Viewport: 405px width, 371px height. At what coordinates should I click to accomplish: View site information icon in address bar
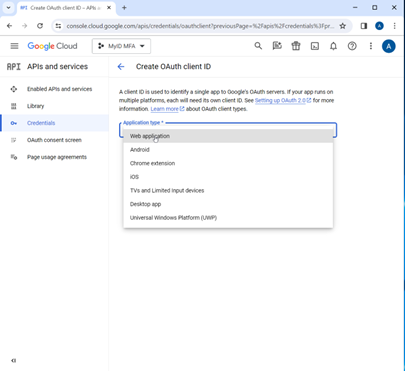coord(58,26)
